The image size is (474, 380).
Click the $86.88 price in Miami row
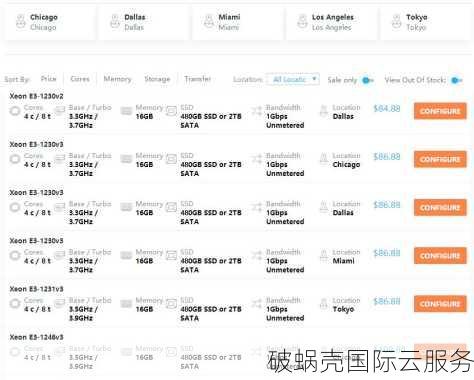point(387,253)
